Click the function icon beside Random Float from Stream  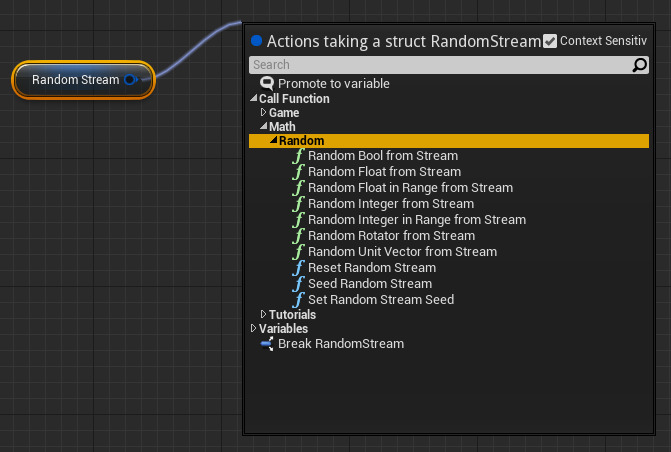[x=298, y=172]
